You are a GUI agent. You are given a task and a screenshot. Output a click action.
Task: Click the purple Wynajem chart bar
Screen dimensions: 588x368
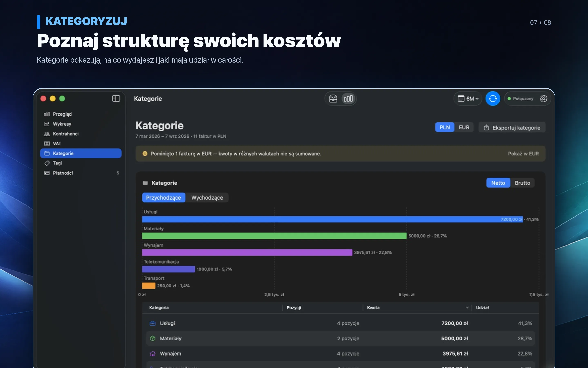point(247,252)
